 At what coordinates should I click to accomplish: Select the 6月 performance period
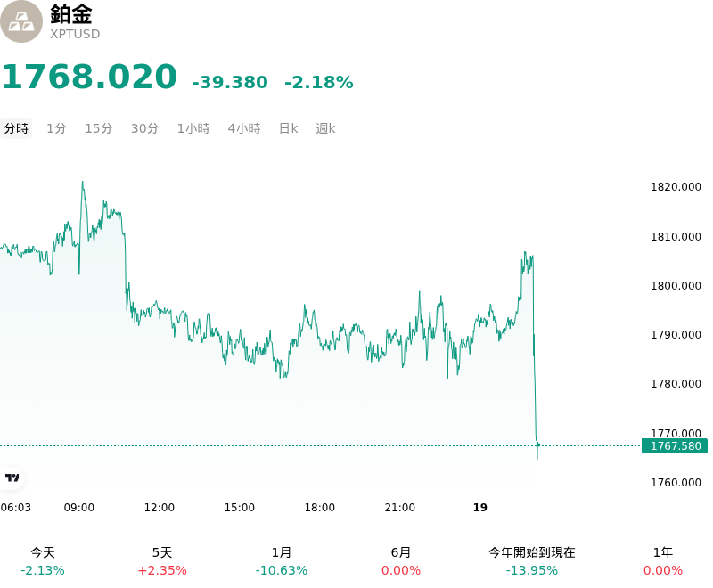pyautogui.click(x=401, y=561)
